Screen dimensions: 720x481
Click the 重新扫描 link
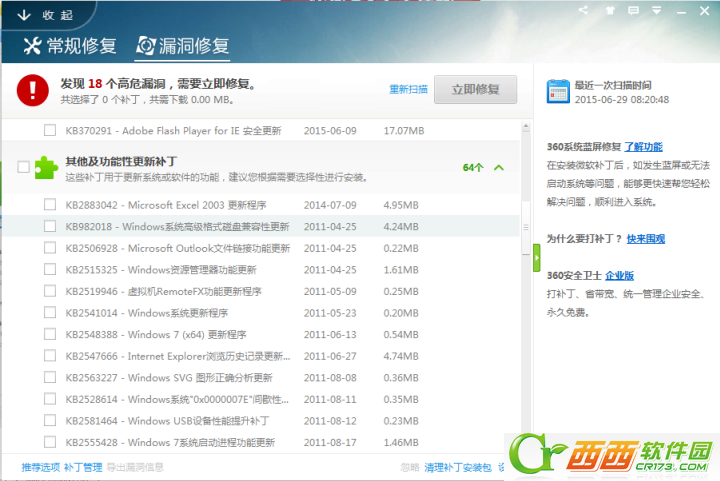coord(408,89)
